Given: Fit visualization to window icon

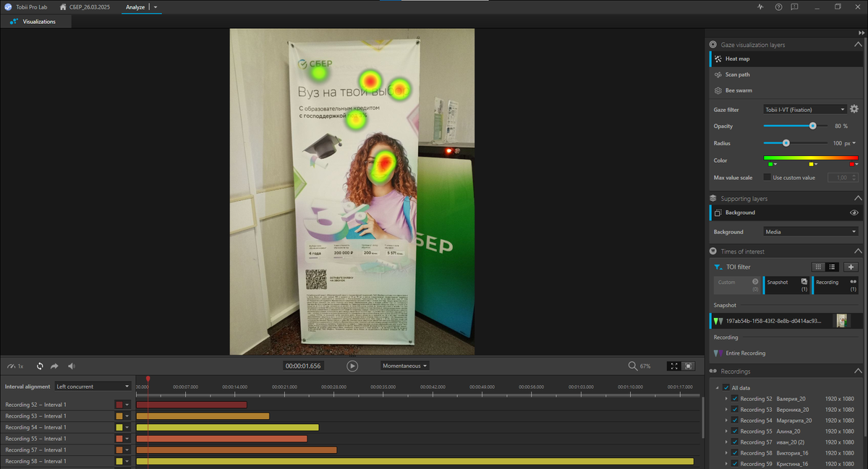Looking at the screenshot, I should coord(674,366).
